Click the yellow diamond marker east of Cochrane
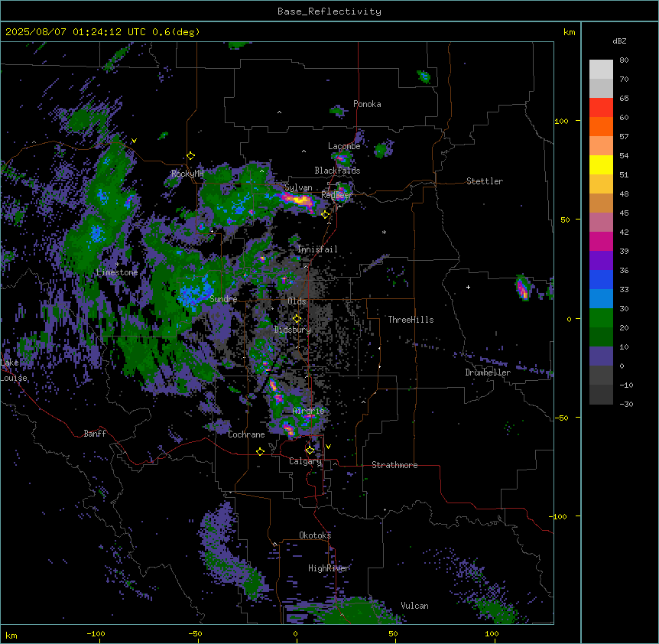This screenshot has width=659, height=644. (260, 451)
